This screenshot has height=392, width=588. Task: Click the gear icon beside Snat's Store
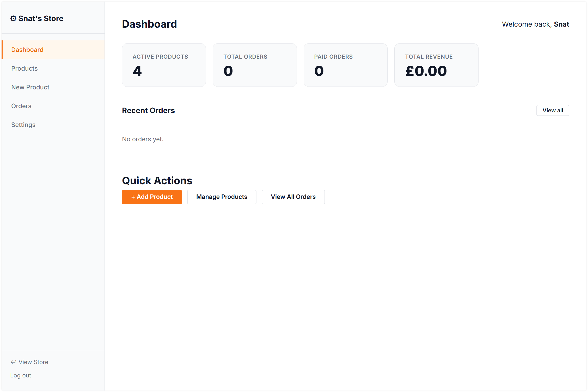click(x=14, y=19)
